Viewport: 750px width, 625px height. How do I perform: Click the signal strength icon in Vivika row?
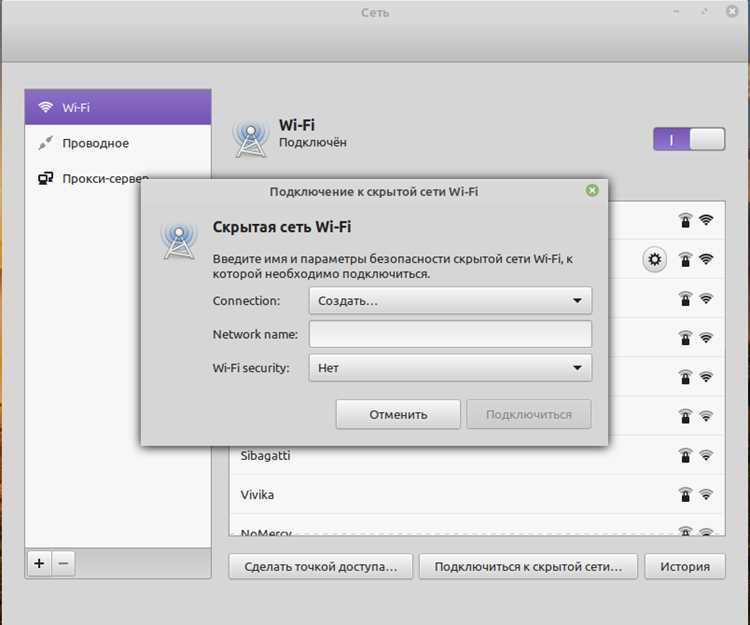706,494
